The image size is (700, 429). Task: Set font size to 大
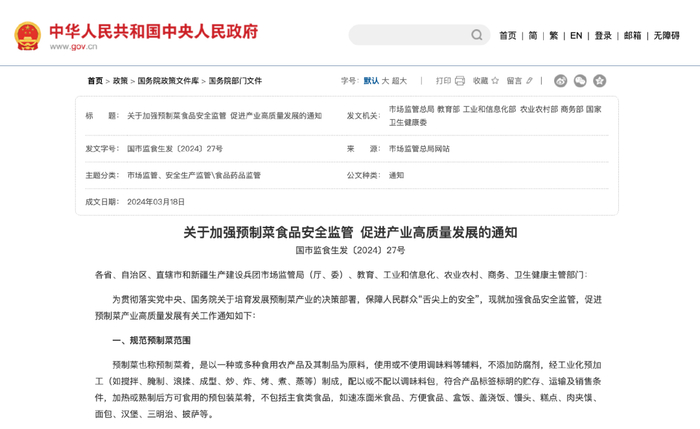[x=385, y=81]
